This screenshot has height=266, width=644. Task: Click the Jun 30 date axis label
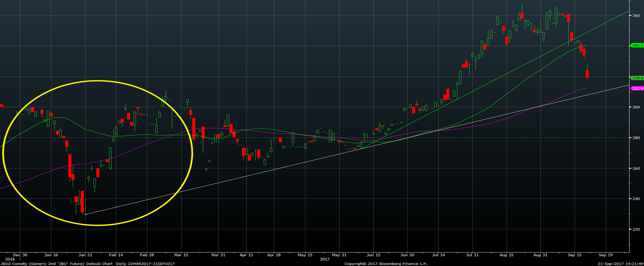click(407, 255)
